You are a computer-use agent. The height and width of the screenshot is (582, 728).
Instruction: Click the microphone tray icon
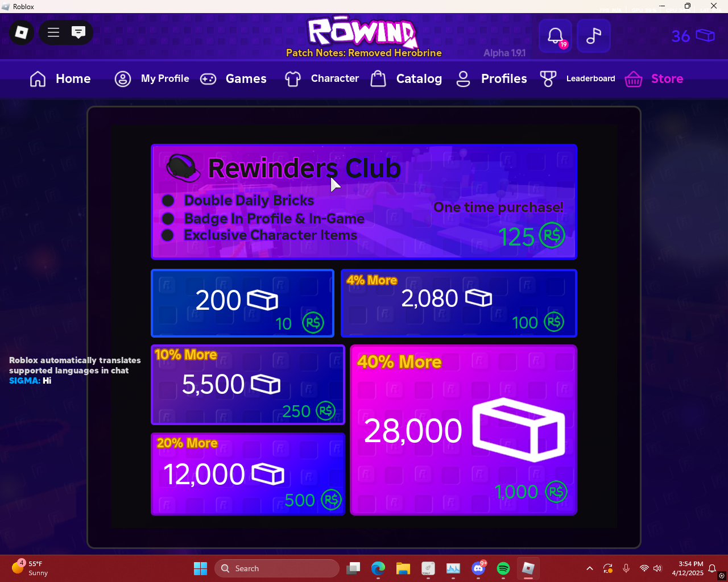point(626,568)
